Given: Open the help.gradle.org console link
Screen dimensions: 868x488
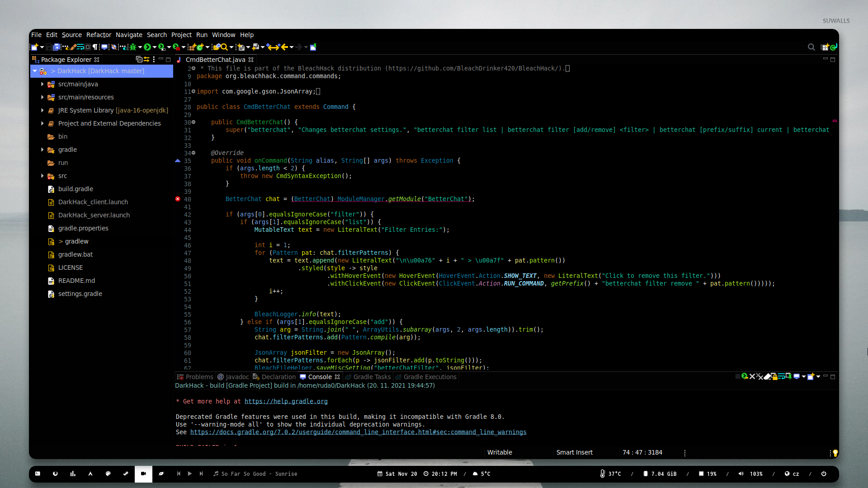Looking at the screenshot, I should [x=286, y=401].
